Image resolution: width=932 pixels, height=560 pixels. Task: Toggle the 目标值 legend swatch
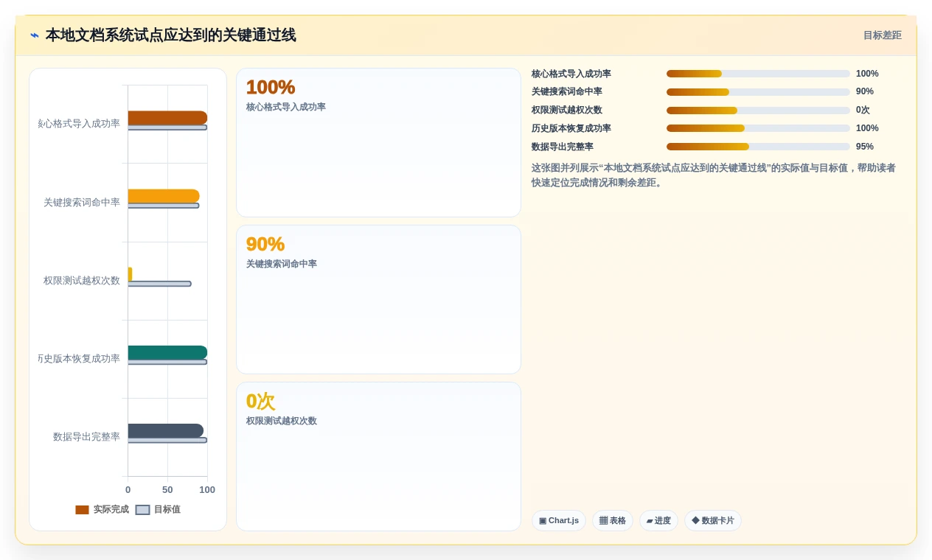coord(142,510)
